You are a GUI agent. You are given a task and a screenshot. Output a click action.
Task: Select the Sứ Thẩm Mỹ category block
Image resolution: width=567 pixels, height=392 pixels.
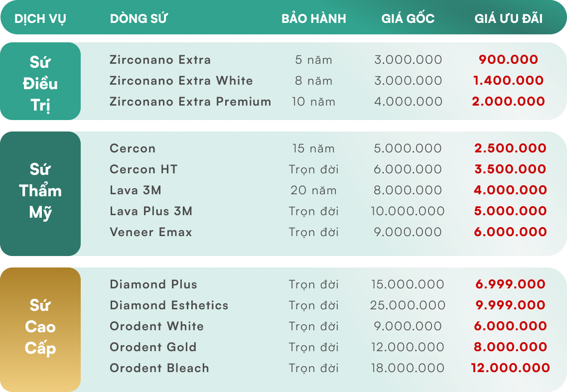(x=40, y=193)
